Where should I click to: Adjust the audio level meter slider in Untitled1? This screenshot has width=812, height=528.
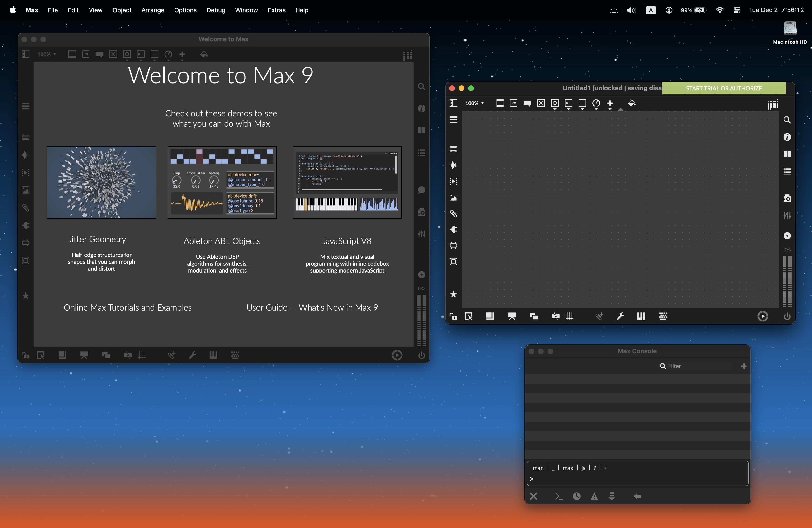pos(787,281)
